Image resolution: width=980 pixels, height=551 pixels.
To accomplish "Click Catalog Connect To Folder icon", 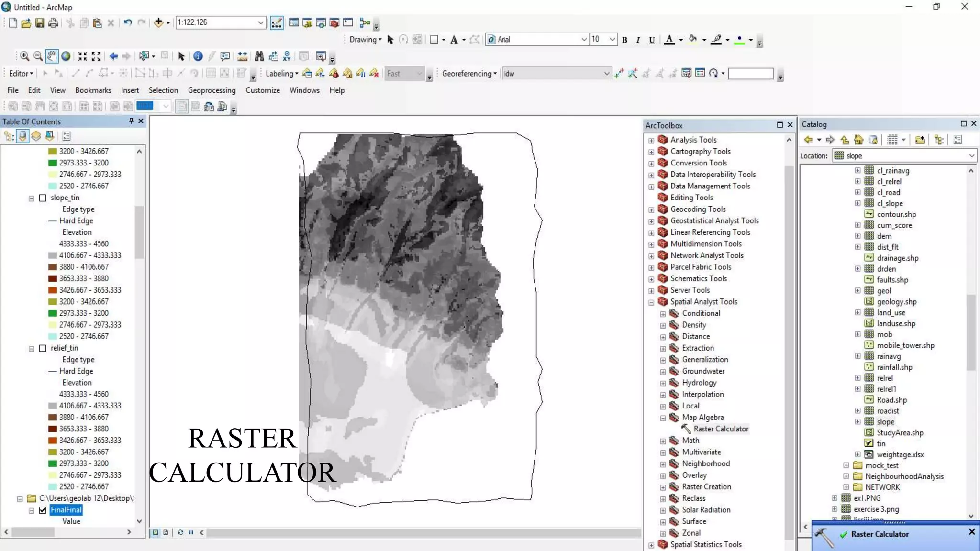I will click(920, 140).
